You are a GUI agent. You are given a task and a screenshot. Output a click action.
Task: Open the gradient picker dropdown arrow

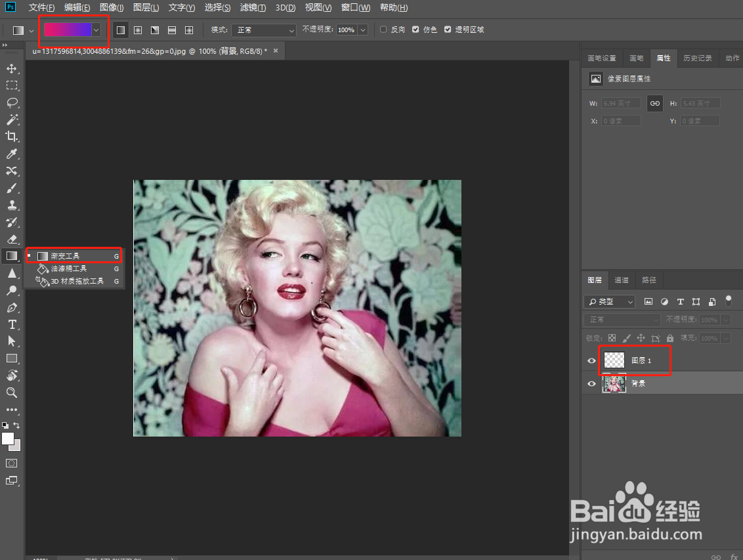pyautogui.click(x=96, y=30)
